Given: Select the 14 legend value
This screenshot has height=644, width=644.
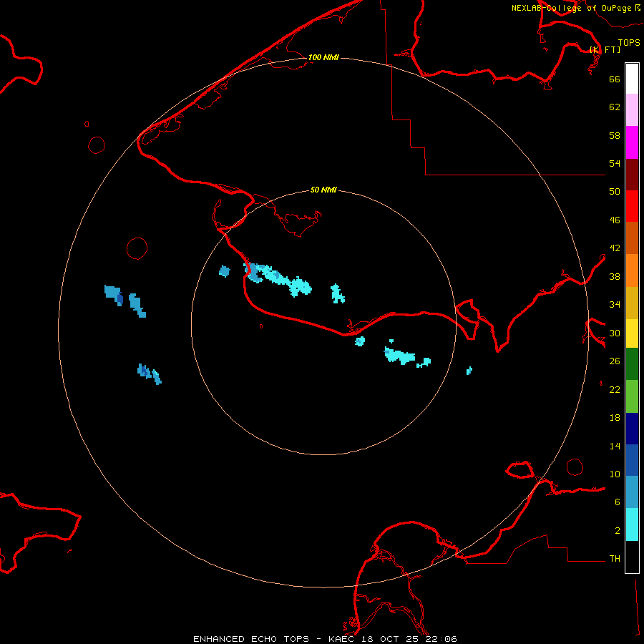Looking at the screenshot, I should (615, 446).
